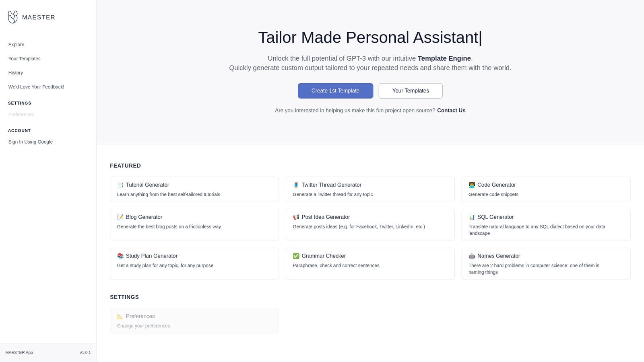This screenshot has width=644, height=362.
Task: Click the Twitter Thread Generator thread spool icon
Action: point(296,185)
